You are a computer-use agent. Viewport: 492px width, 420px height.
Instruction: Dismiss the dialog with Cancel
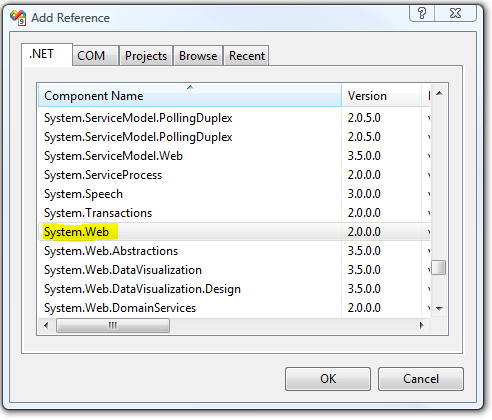[x=421, y=379]
